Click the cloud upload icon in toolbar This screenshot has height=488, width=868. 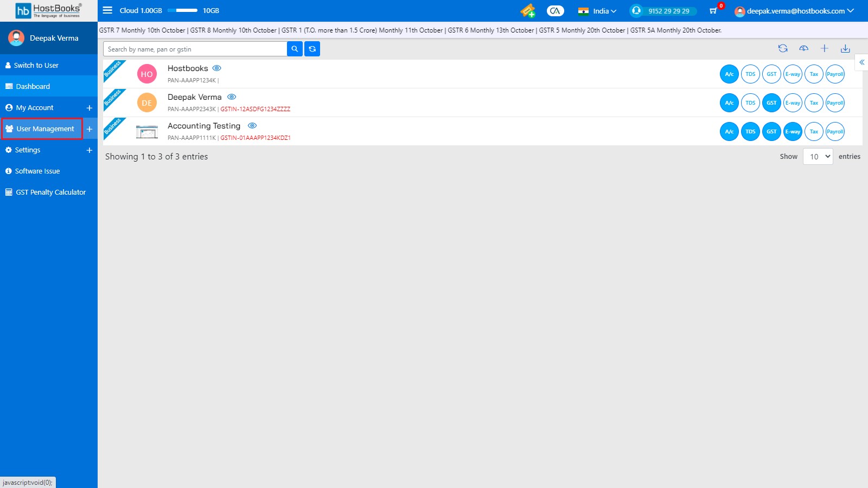click(x=804, y=48)
